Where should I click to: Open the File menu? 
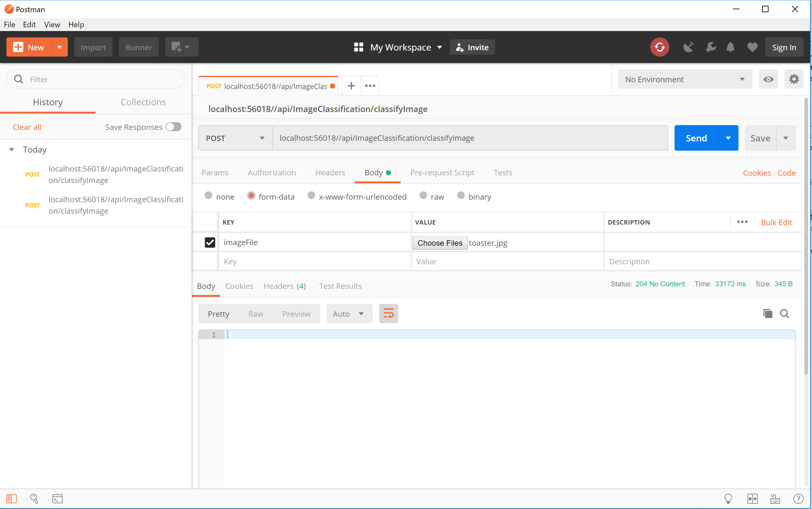[9, 25]
